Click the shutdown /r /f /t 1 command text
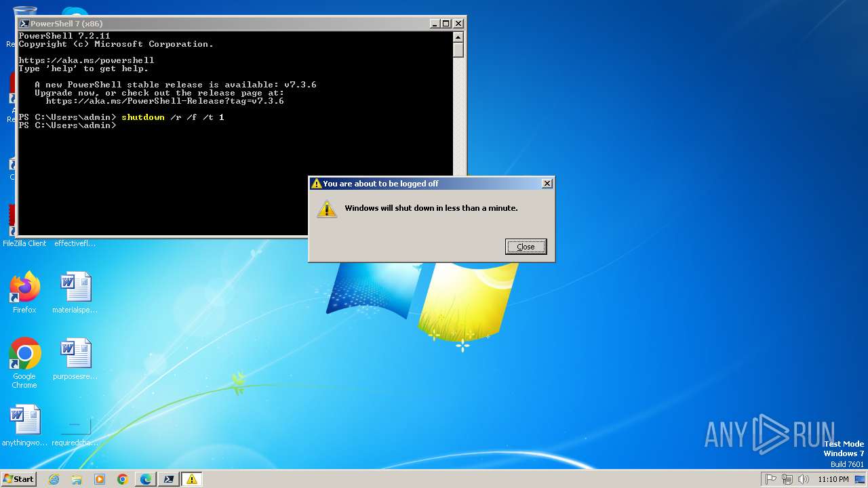This screenshot has height=488, width=868. point(173,117)
